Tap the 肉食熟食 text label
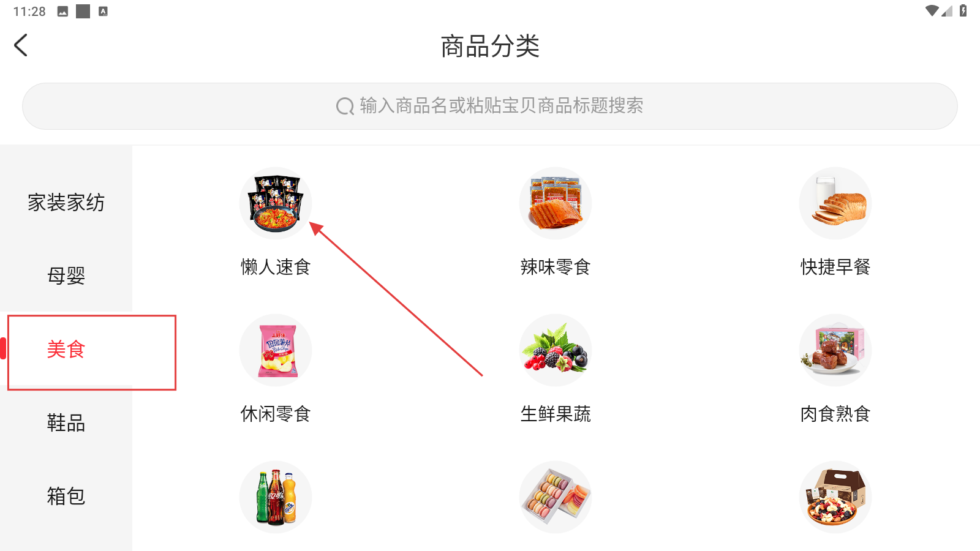This screenshot has width=980, height=551. coord(835,414)
